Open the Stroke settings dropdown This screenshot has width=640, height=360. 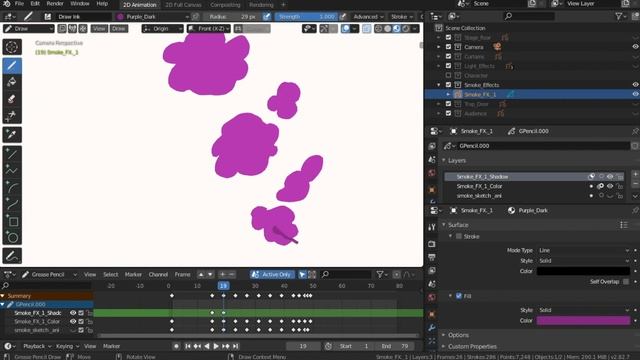click(x=402, y=17)
